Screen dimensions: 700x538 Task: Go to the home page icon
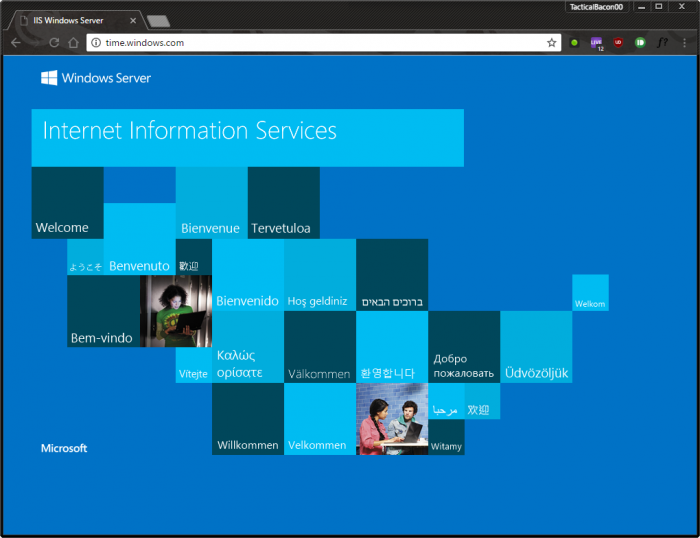point(74,42)
